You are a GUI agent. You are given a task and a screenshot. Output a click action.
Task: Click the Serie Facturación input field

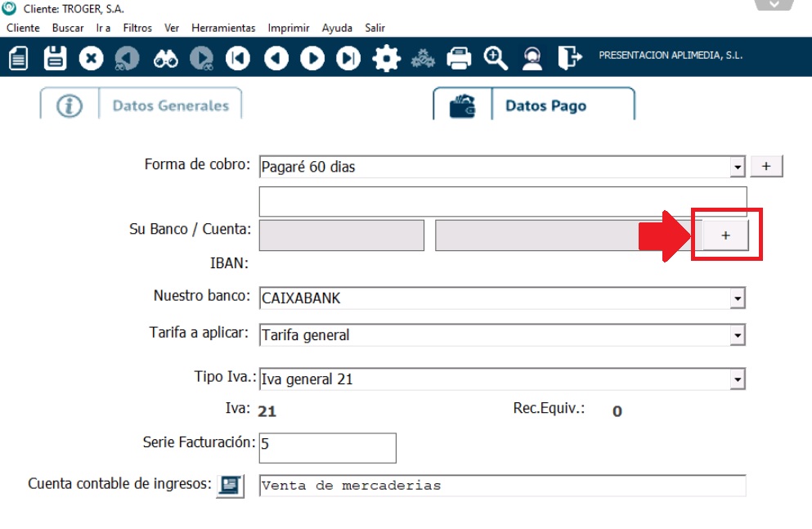(x=327, y=448)
